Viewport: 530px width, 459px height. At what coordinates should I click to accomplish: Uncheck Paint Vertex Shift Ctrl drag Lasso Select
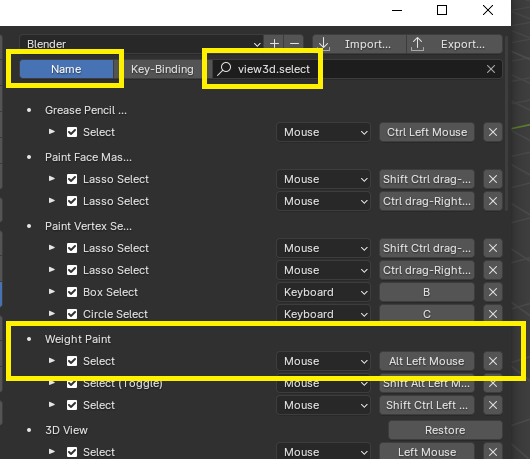[x=72, y=248]
